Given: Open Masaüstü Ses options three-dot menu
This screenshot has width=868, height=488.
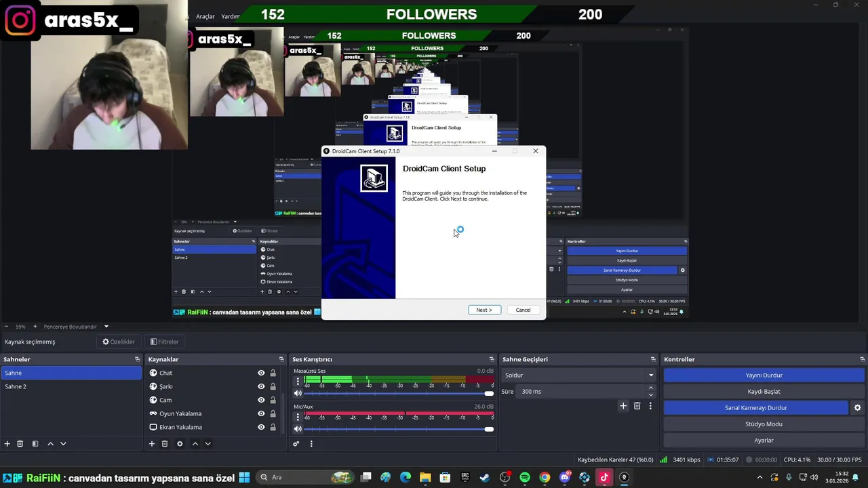Looking at the screenshot, I should pos(298,382).
